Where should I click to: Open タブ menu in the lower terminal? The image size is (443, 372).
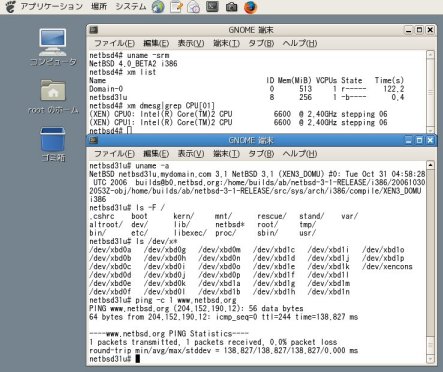pos(261,154)
